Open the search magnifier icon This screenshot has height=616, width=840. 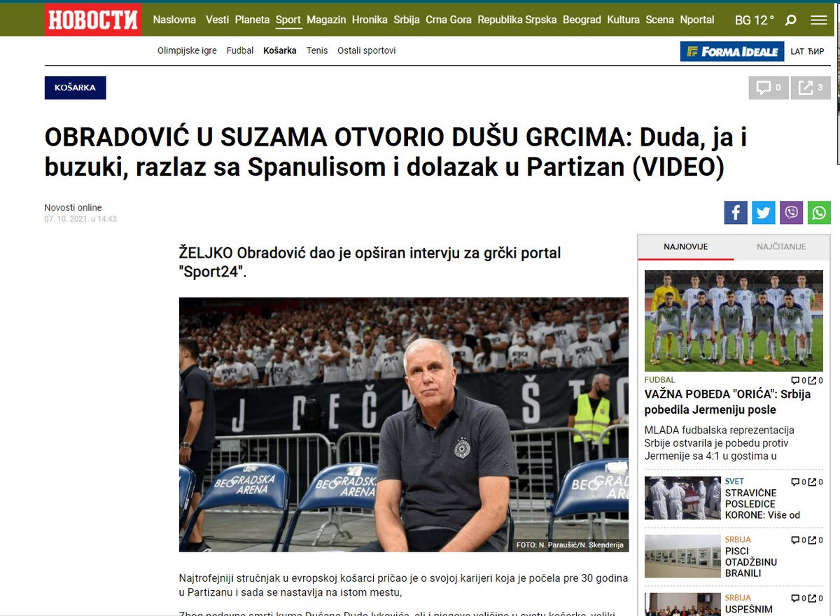click(791, 20)
